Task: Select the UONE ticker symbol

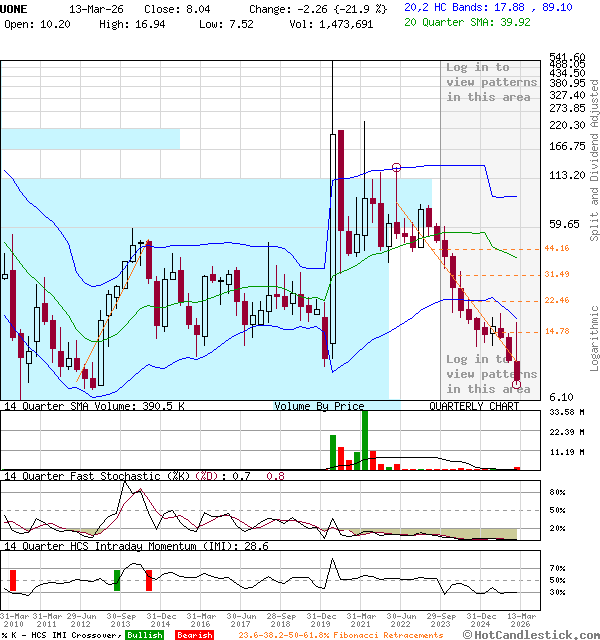Action: click(x=16, y=8)
